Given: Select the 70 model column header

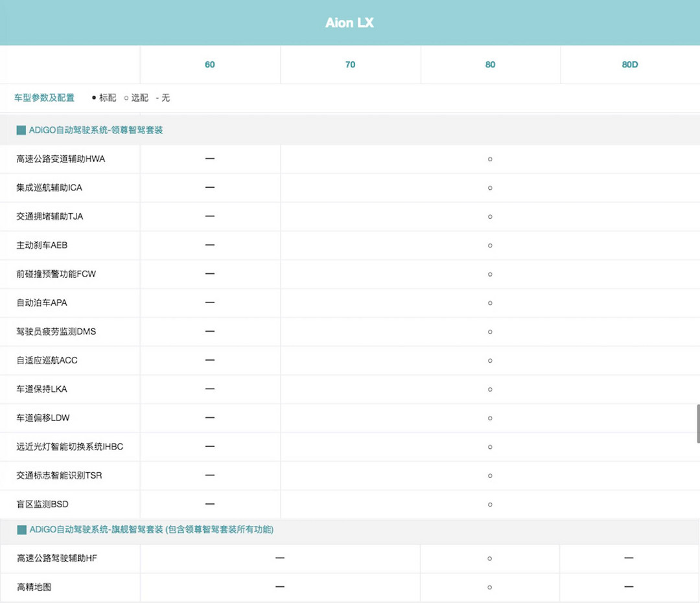Looking at the screenshot, I should pyautogui.click(x=351, y=65).
